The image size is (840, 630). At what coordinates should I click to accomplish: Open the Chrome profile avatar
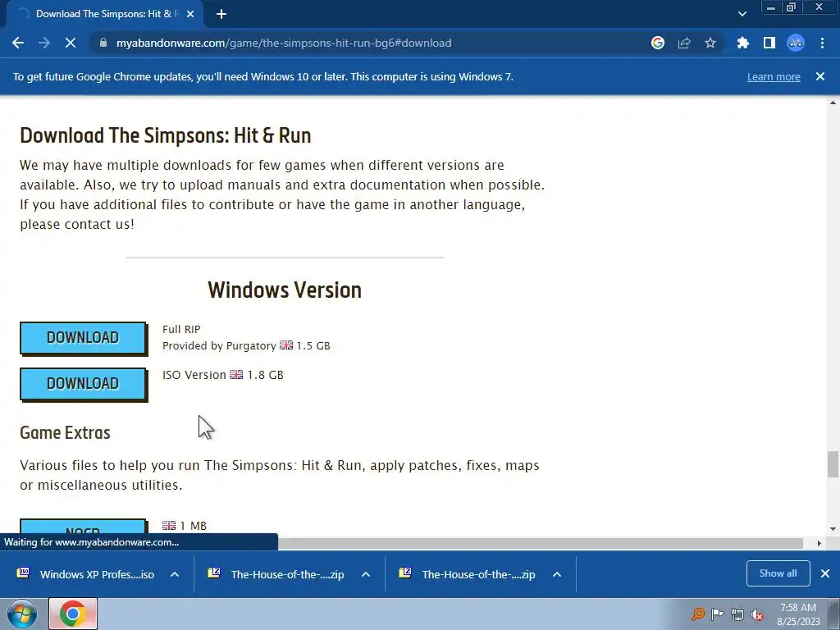[796, 43]
